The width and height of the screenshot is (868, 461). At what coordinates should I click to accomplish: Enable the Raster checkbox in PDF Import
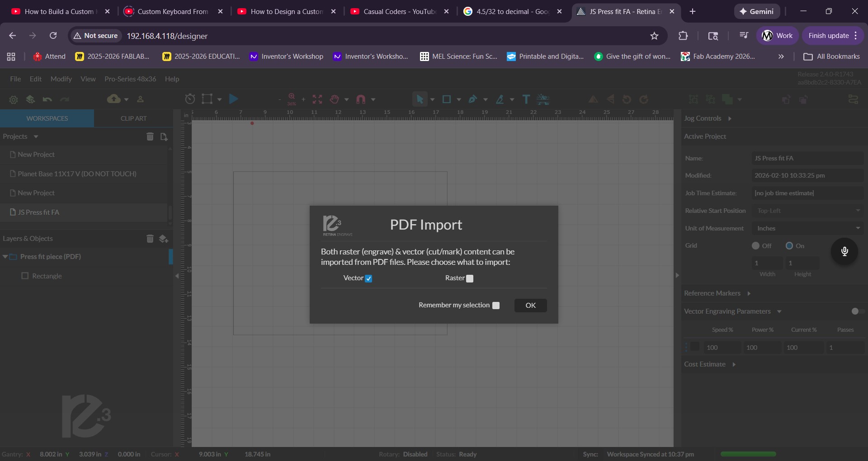pos(470,278)
